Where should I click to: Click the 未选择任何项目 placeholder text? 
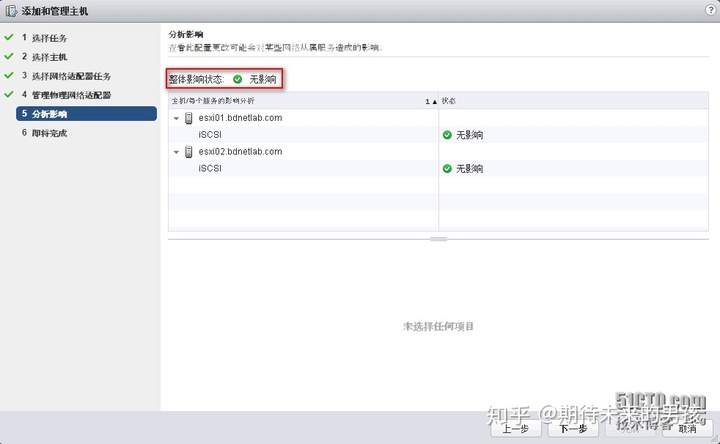(438, 326)
